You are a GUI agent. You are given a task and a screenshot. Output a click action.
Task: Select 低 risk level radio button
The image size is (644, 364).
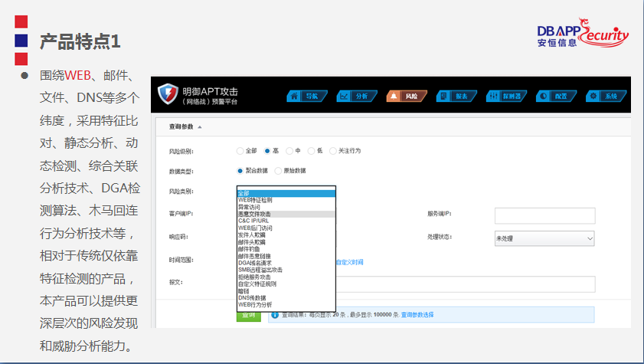312,151
